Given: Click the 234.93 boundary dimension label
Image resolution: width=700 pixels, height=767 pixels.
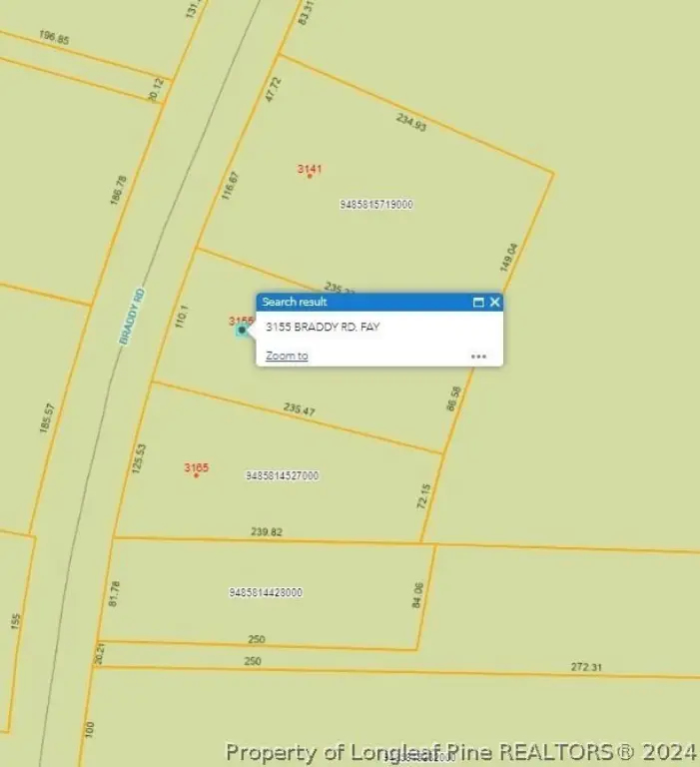Looking at the screenshot, I should [x=410, y=121].
